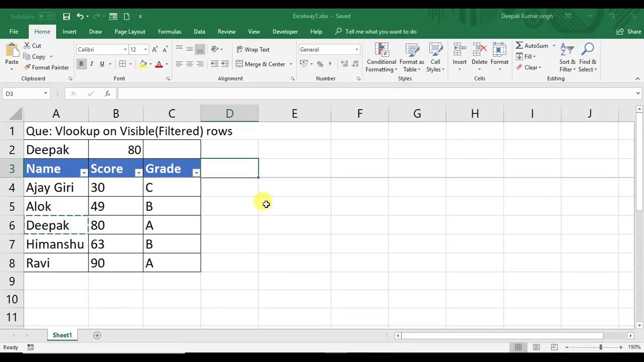Click the Find & Select magnifier icon
The width and height of the screenshot is (644, 362).
click(x=588, y=49)
